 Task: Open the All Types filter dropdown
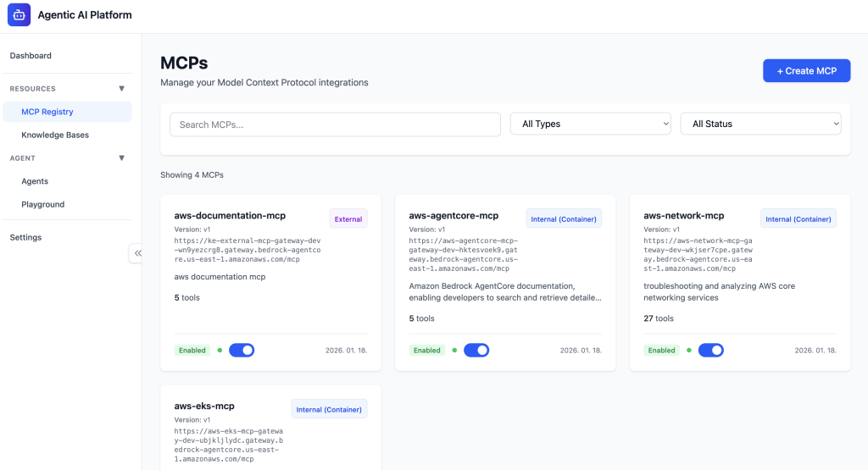tap(591, 124)
